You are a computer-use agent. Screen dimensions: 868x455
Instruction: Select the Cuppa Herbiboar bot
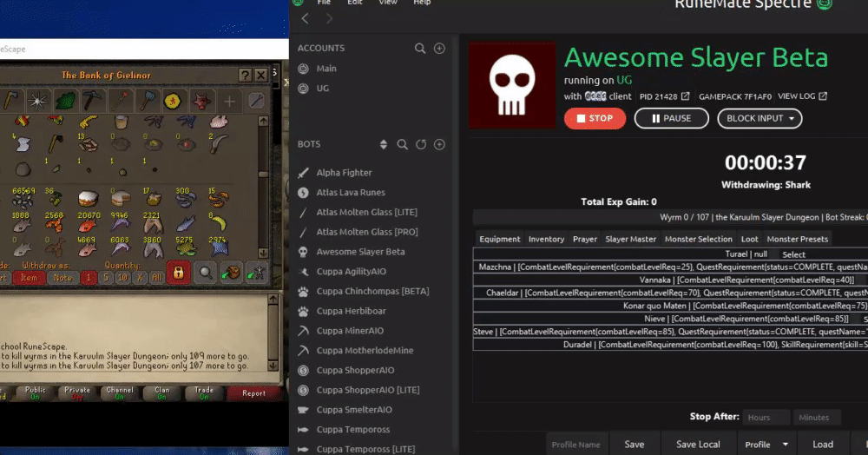(351, 311)
